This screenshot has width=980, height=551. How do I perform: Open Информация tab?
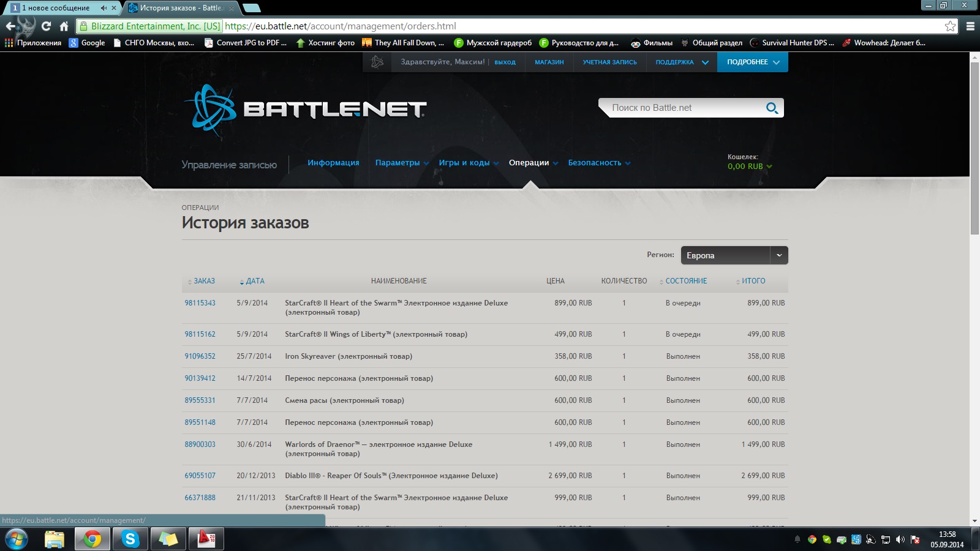333,163
